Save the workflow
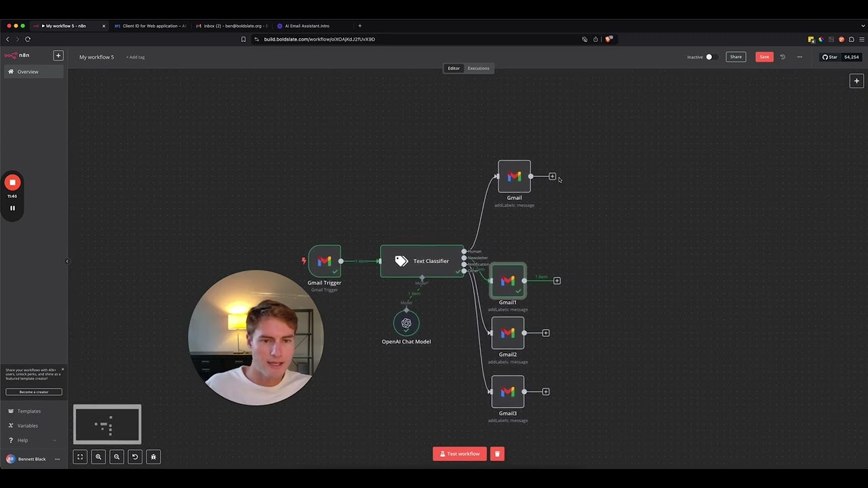 tap(764, 57)
